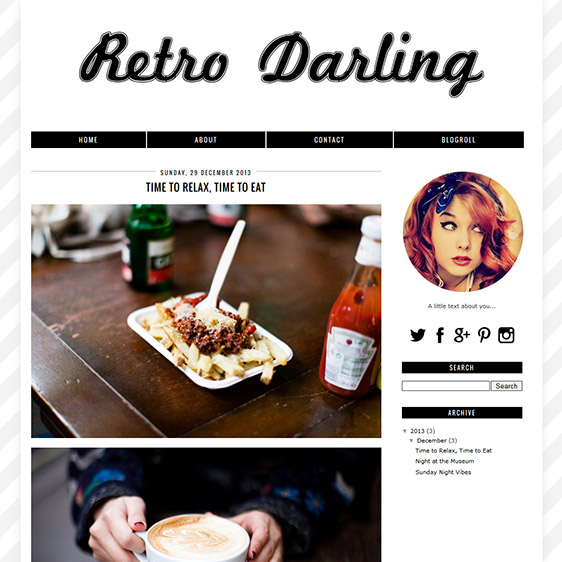The image size is (562, 562).
Task: Open the Google Plus icon
Action: (462, 335)
